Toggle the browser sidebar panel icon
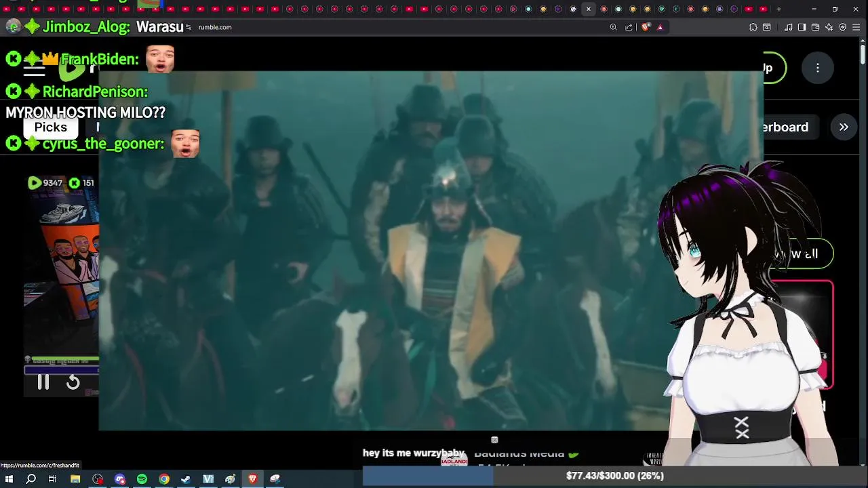The image size is (868, 488). point(802,27)
